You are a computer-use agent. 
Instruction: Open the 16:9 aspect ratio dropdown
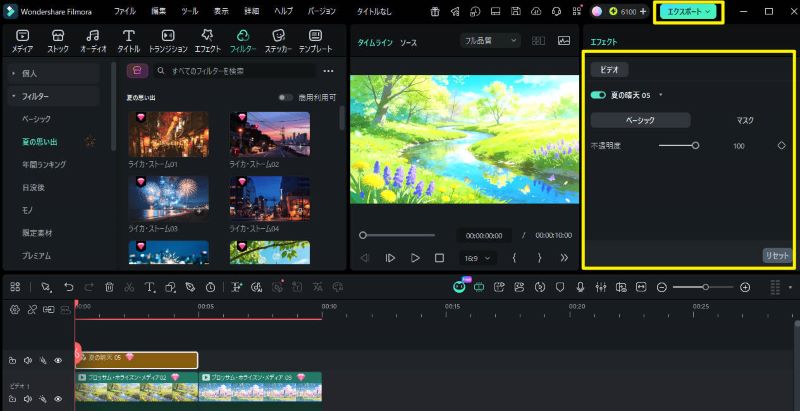[x=478, y=258]
